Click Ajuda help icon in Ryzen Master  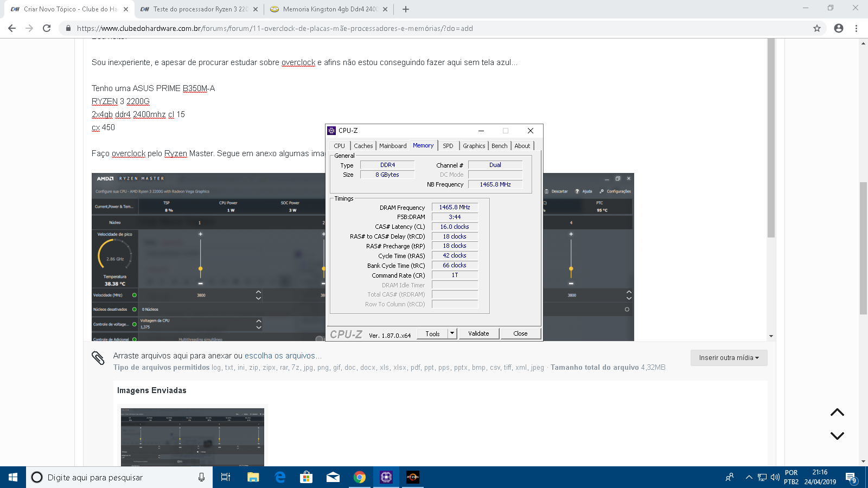pyautogui.click(x=584, y=191)
